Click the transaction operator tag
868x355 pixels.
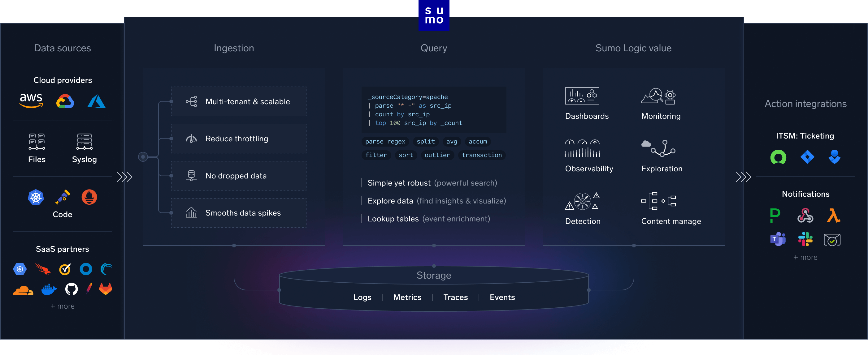(481, 155)
